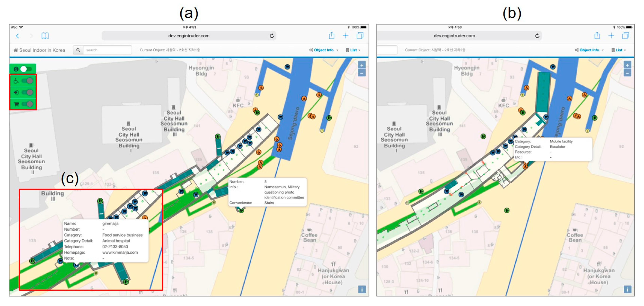Toggle the entrance/exit layer switch
644x306 pixels.
(27, 93)
